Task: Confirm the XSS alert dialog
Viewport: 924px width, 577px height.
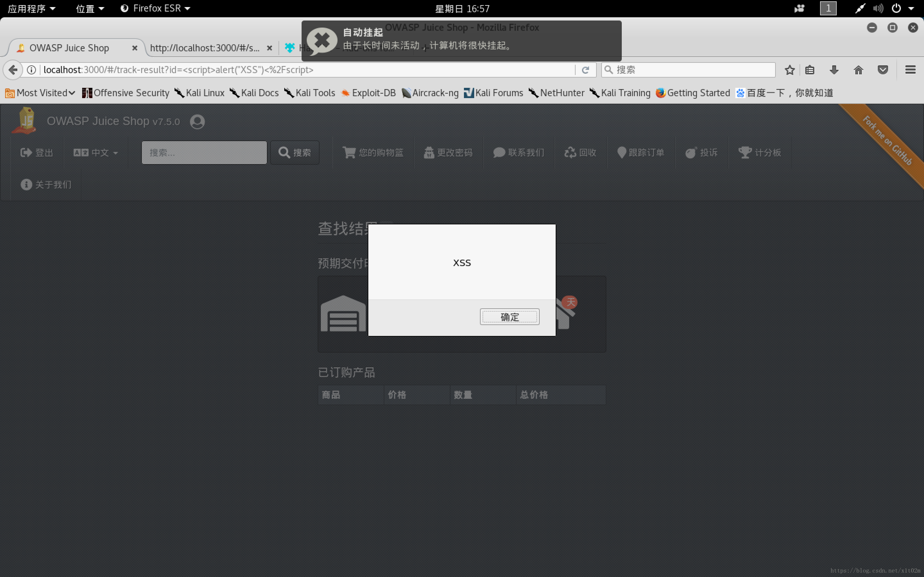Action: 509,317
